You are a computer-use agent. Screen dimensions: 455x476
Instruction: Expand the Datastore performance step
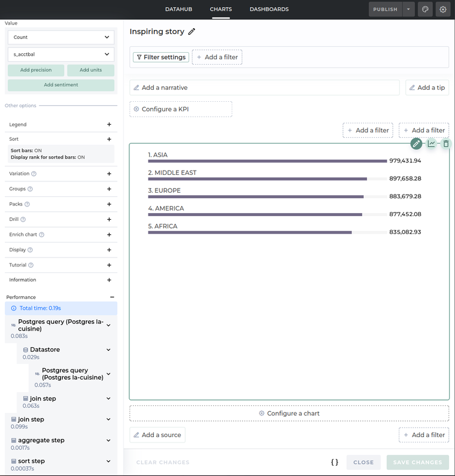coord(108,350)
